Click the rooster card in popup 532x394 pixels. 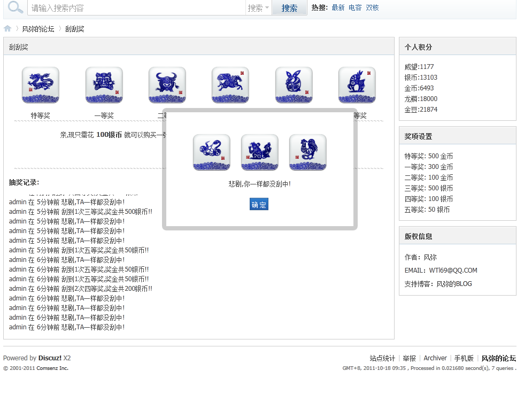pos(308,152)
